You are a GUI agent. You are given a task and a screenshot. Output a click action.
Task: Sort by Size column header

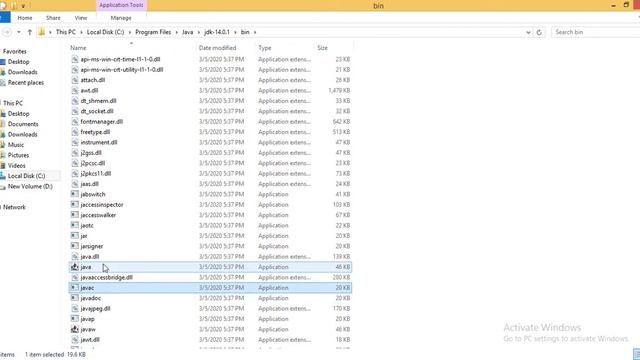coord(322,48)
